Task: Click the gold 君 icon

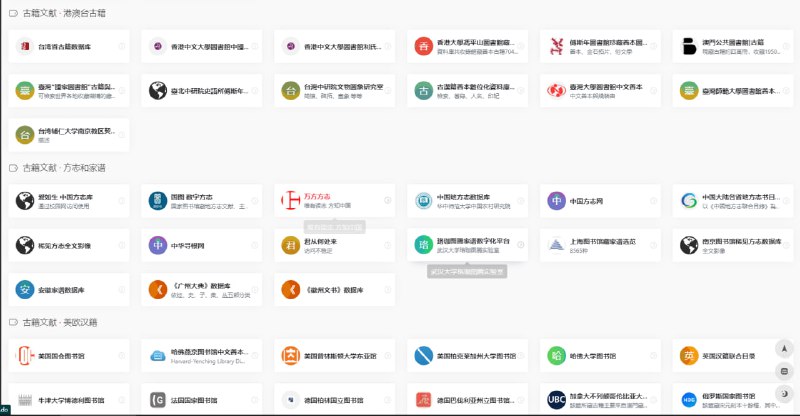Action: pyautogui.click(x=291, y=246)
